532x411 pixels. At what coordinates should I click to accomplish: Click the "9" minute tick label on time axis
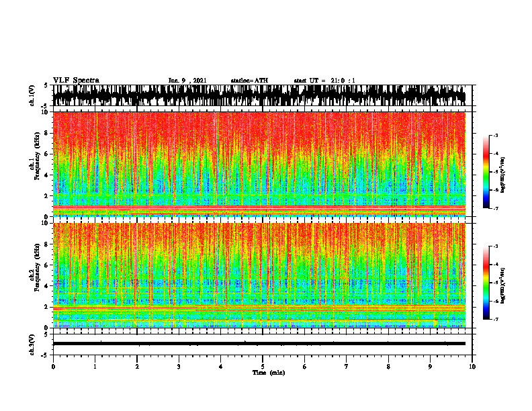[x=430, y=367]
